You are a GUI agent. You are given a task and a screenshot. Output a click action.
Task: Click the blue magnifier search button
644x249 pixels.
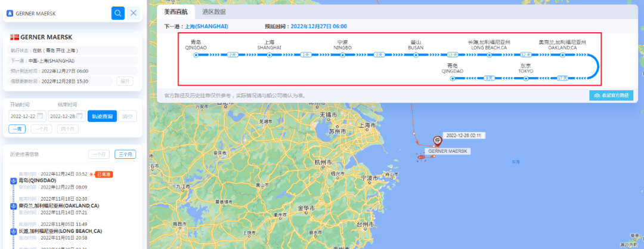point(118,13)
